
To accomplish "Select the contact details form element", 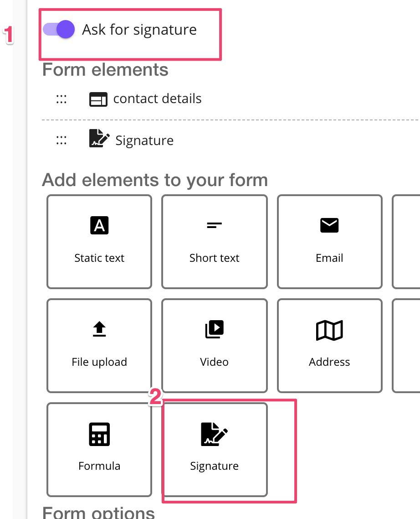I will pos(157,99).
